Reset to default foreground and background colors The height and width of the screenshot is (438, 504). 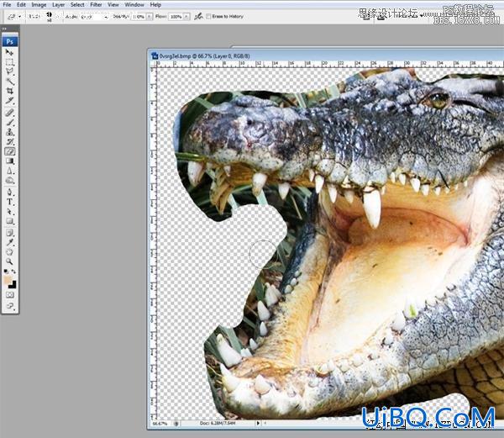tap(6, 272)
